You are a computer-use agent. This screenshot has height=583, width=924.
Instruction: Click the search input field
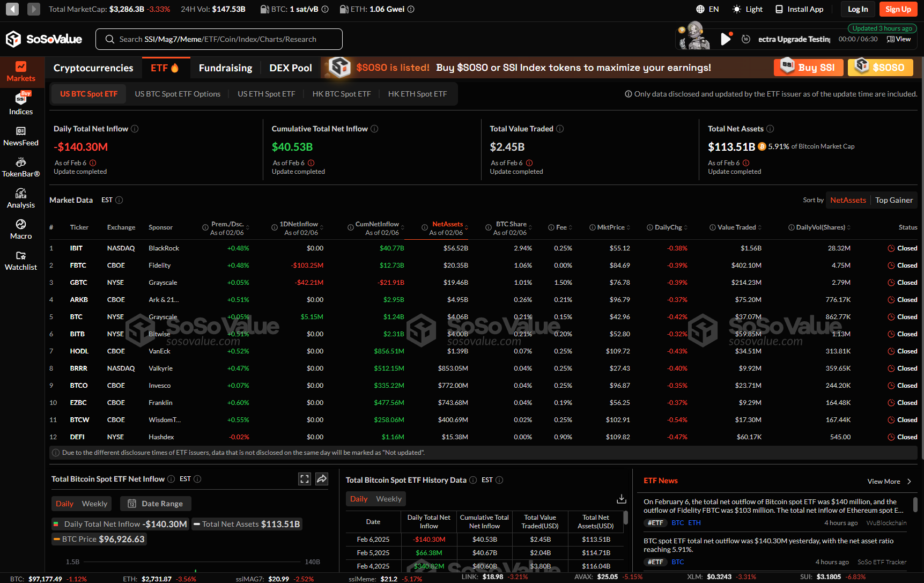click(219, 39)
